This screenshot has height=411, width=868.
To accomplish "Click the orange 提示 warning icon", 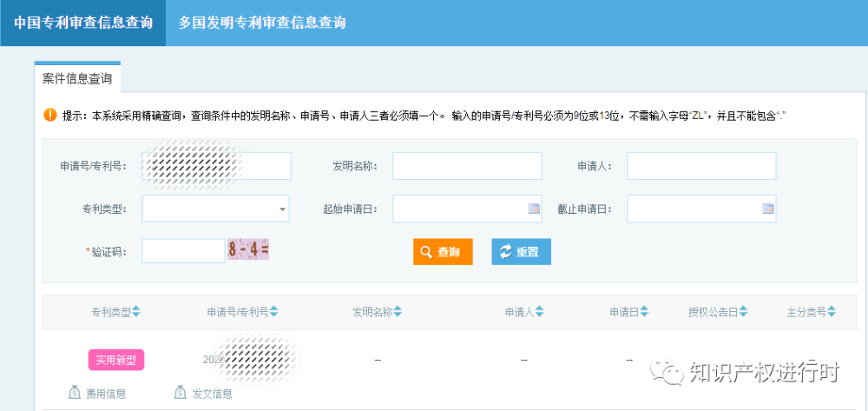I will 50,116.
